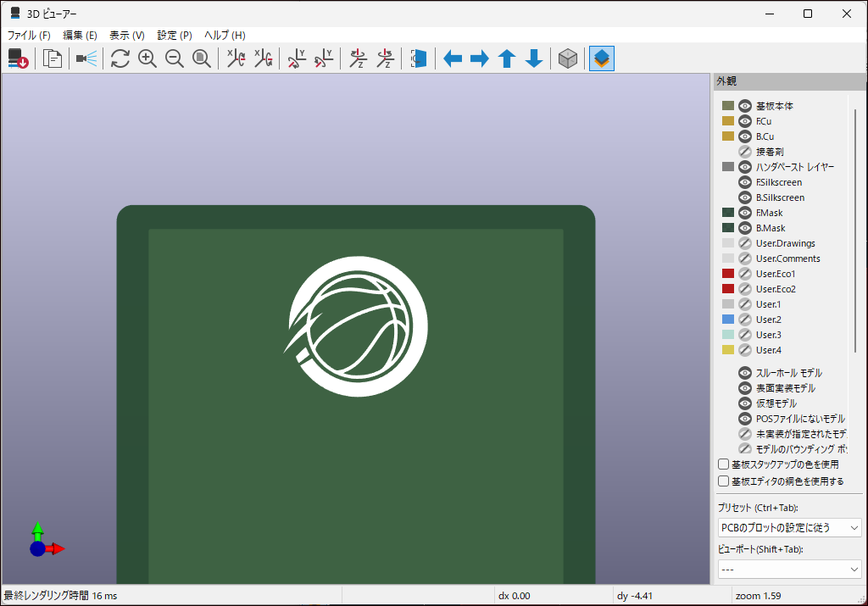Click the appearance panel vertical scrollbar
The image size is (868, 606).
(855, 229)
